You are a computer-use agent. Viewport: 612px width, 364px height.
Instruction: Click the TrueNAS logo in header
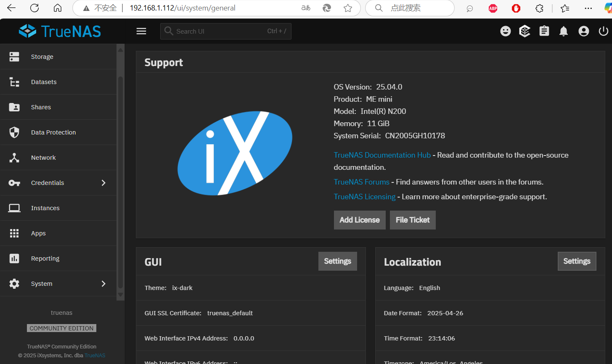60,32
